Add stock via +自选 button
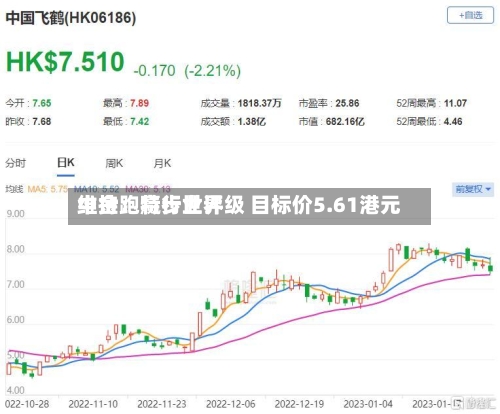 coord(470,15)
